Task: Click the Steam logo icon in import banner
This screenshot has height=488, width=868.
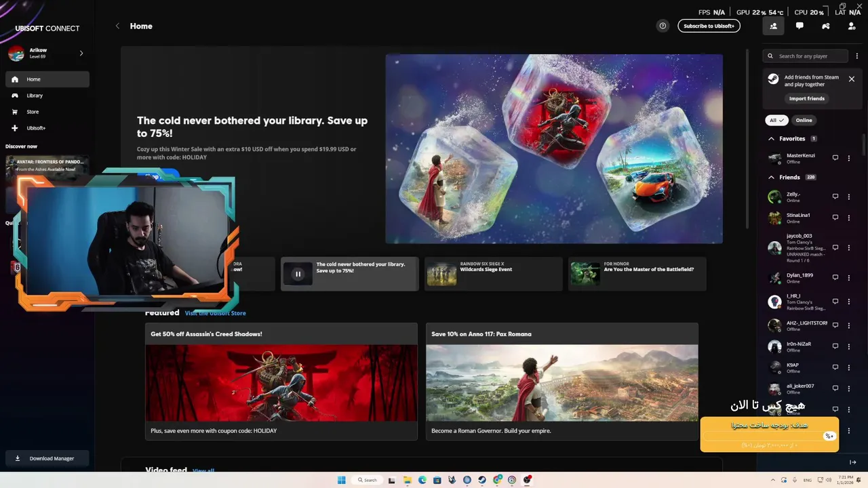Action: point(773,79)
